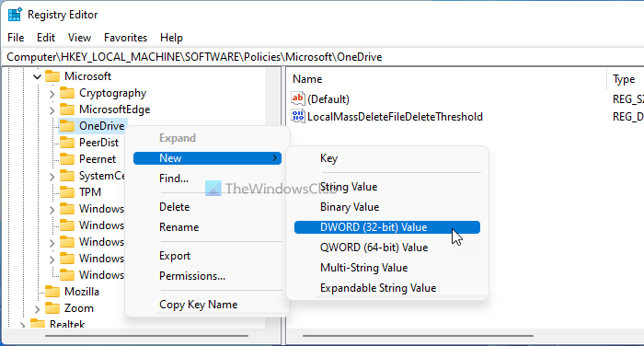
Task: Choose New in the context menu
Action: pyautogui.click(x=207, y=158)
